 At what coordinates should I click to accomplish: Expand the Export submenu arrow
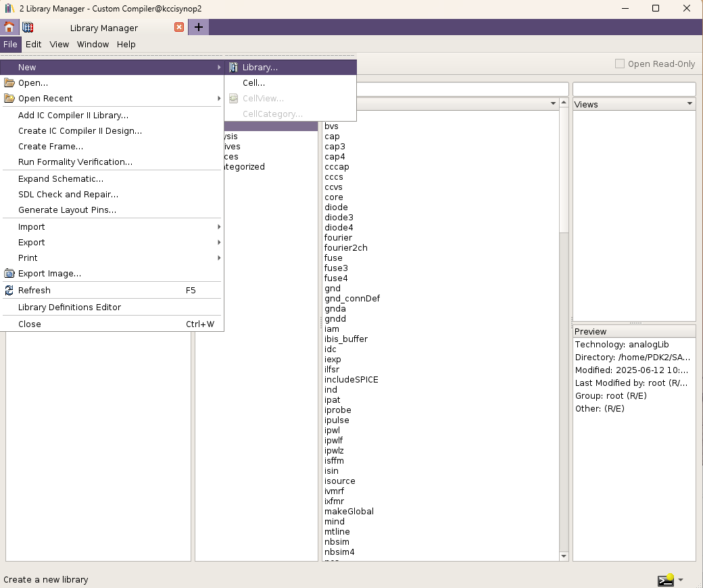click(x=219, y=243)
